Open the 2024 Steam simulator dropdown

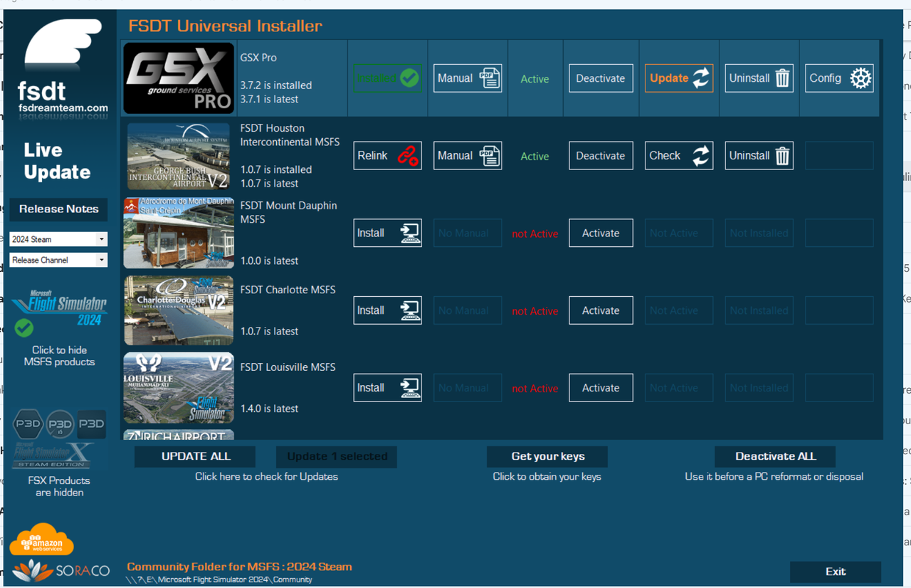point(58,239)
